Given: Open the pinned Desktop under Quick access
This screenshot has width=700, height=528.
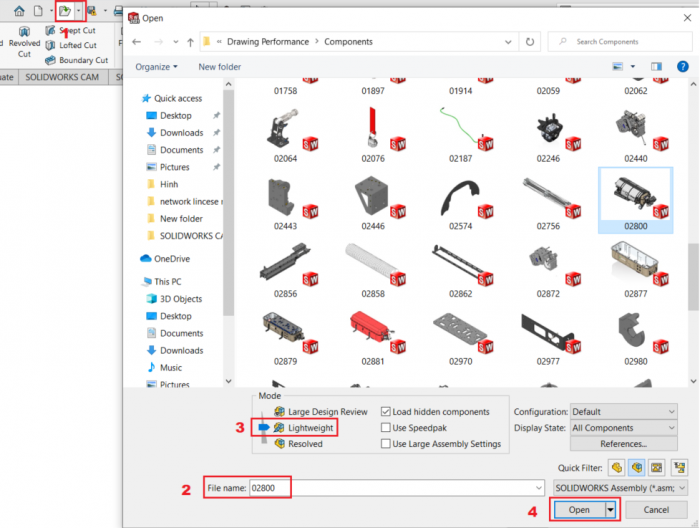Looking at the screenshot, I should (170, 116).
